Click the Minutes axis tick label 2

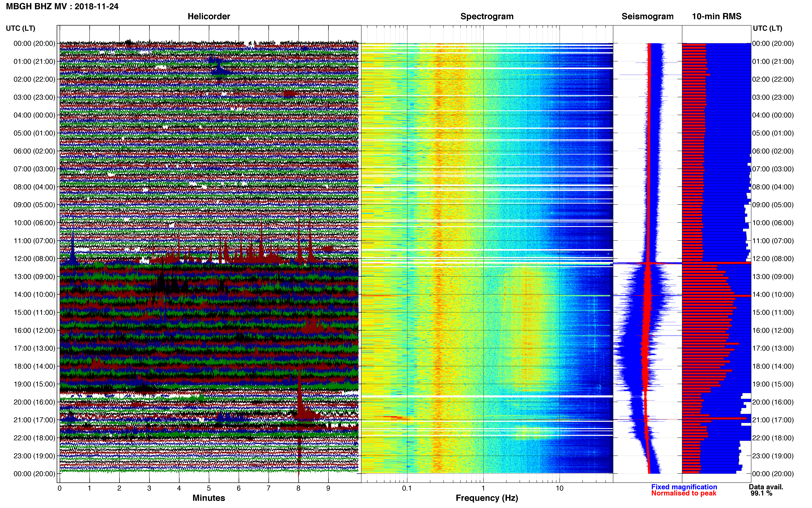click(119, 488)
